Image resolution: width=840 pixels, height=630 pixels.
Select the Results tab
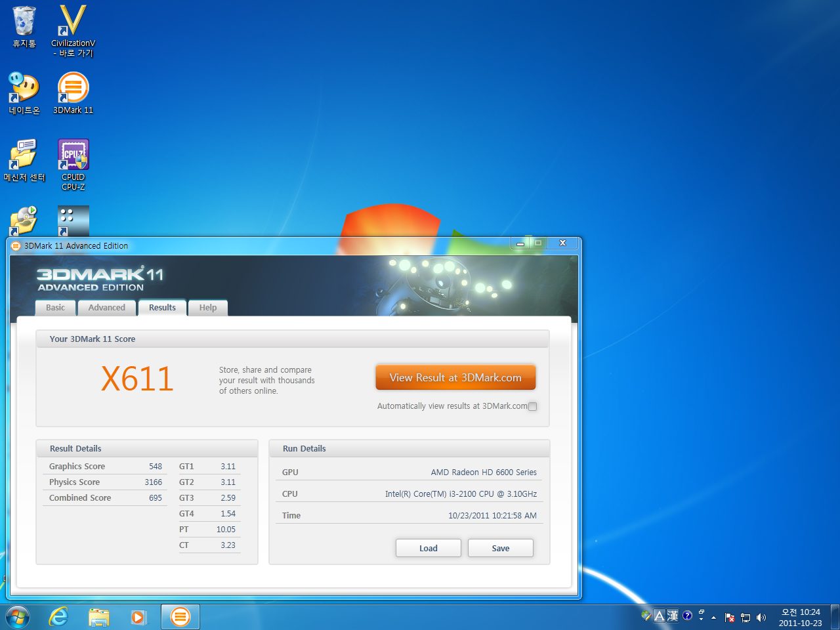162,308
